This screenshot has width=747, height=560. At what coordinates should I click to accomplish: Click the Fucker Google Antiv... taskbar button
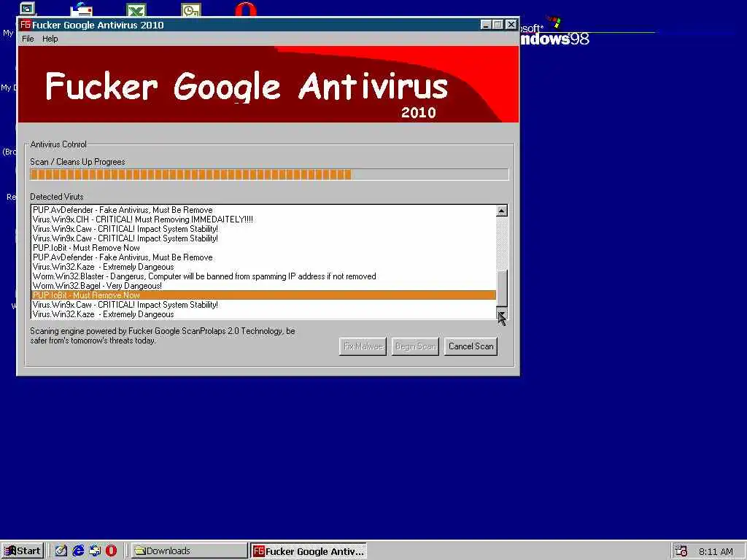click(309, 551)
